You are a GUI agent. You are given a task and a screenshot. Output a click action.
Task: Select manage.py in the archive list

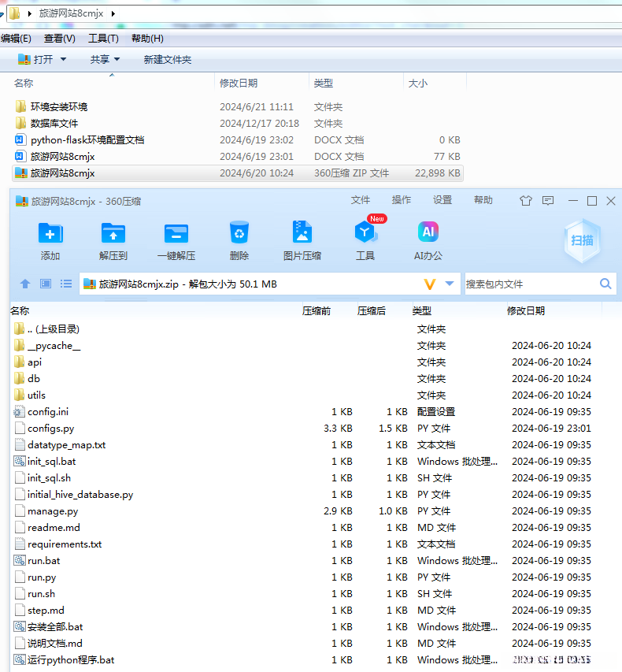click(306, 510)
